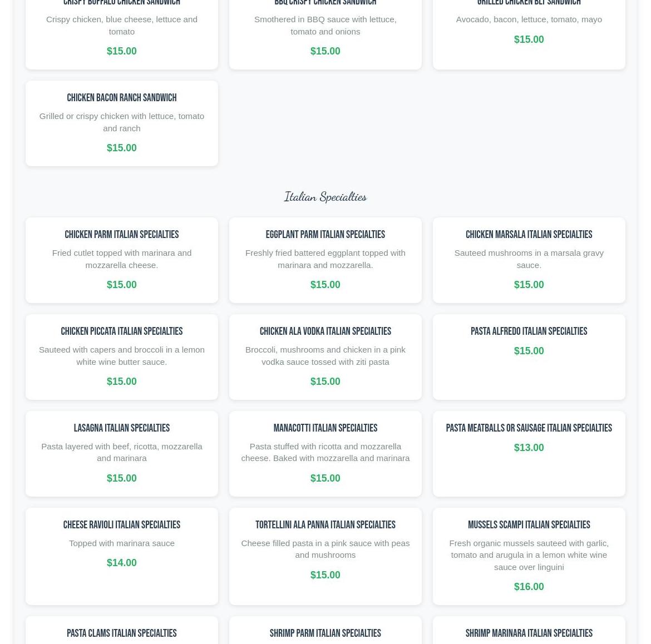Image resolution: width=651 pixels, height=644 pixels.
Task: Select the Chicken Parm Italian Specialties card title
Action: coord(121,235)
